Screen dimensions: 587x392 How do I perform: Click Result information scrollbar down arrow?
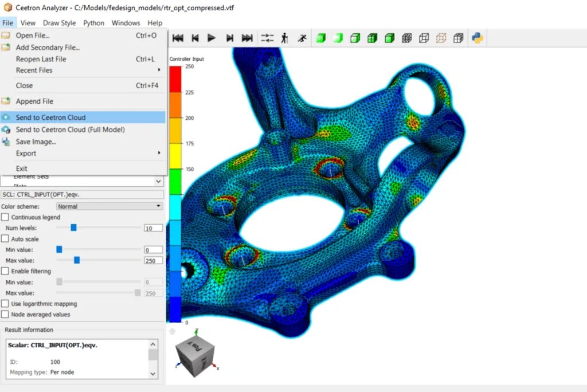[152, 374]
